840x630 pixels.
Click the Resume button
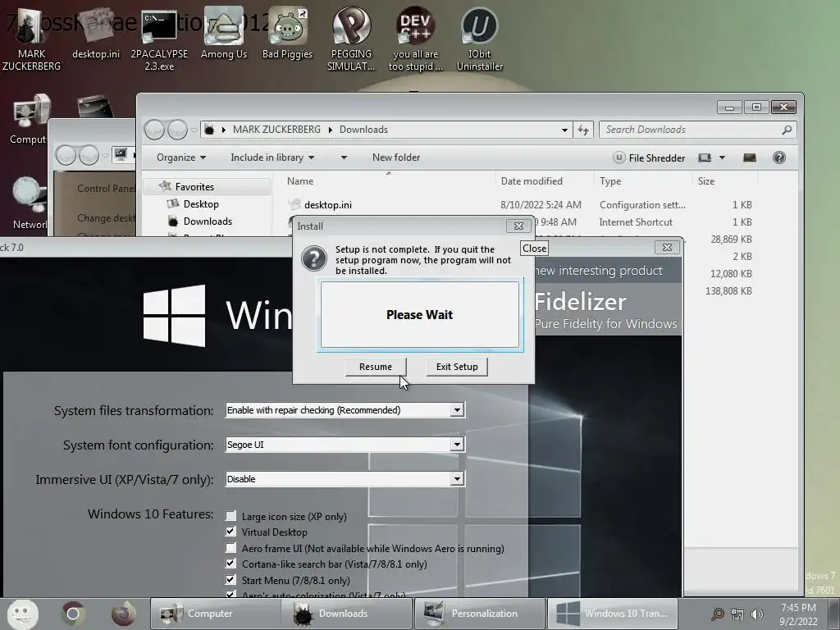376,367
